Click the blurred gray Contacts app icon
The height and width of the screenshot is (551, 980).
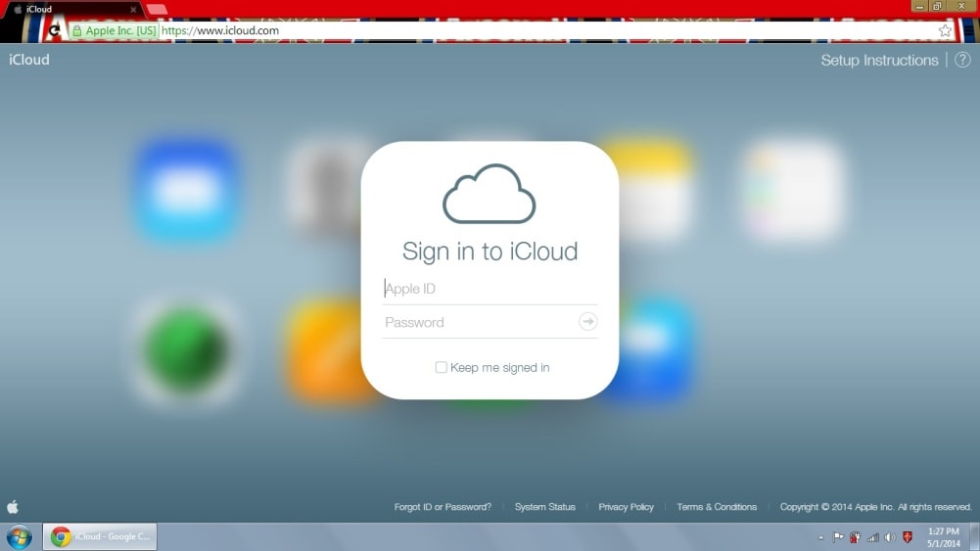pyautogui.click(x=324, y=191)
